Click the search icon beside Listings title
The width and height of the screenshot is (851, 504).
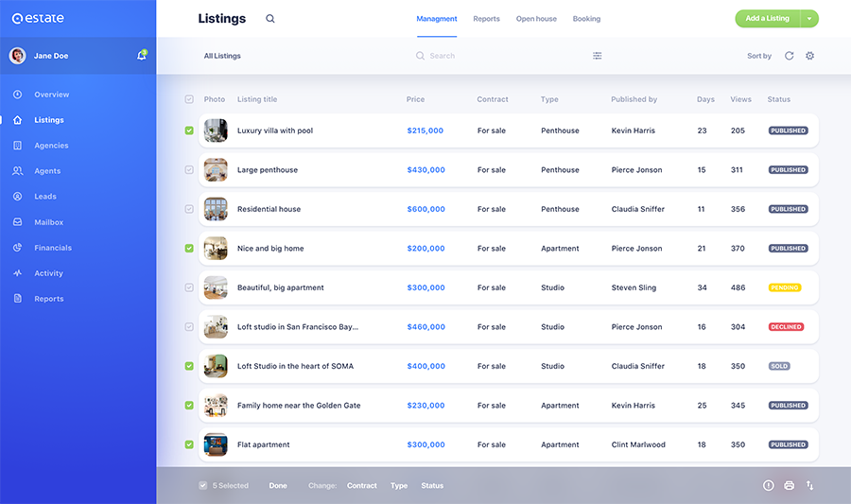point(269,19)
